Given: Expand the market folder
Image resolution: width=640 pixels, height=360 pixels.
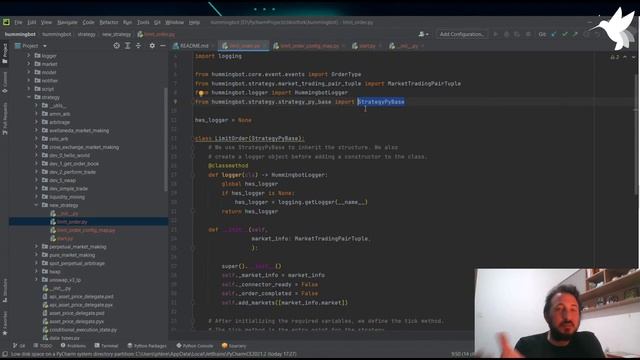Looking at the screenshot, I should 29,64.
